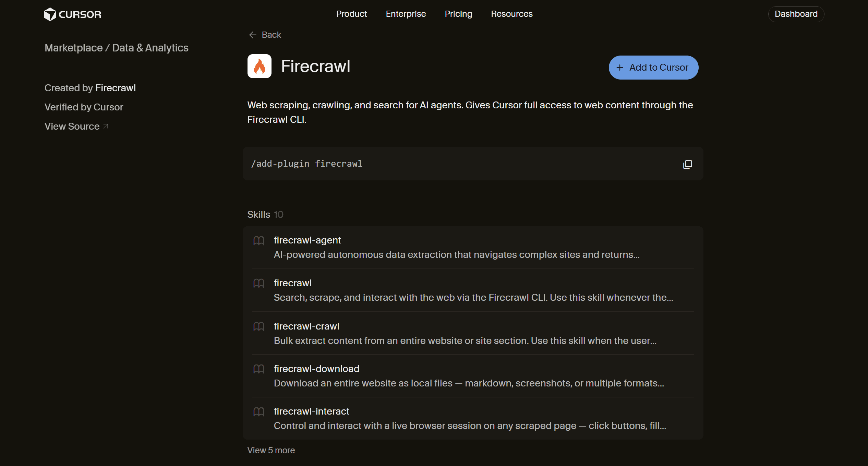Open the Enterprise nav item
Viewport: 868px width, 466px height.
click(x=406, y=14)
